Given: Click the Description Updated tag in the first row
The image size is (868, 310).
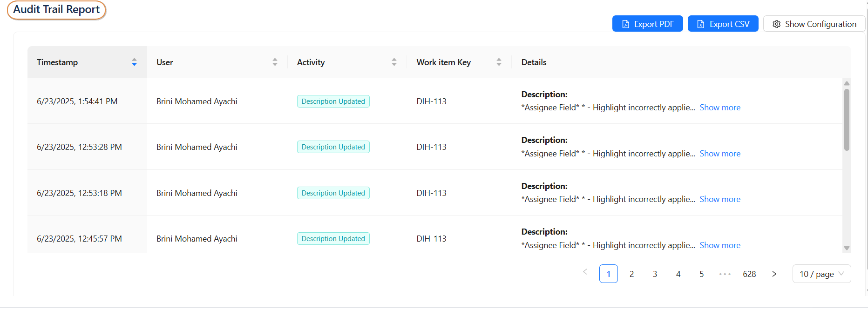Looking at the screenshot, I should pos(333,101).
